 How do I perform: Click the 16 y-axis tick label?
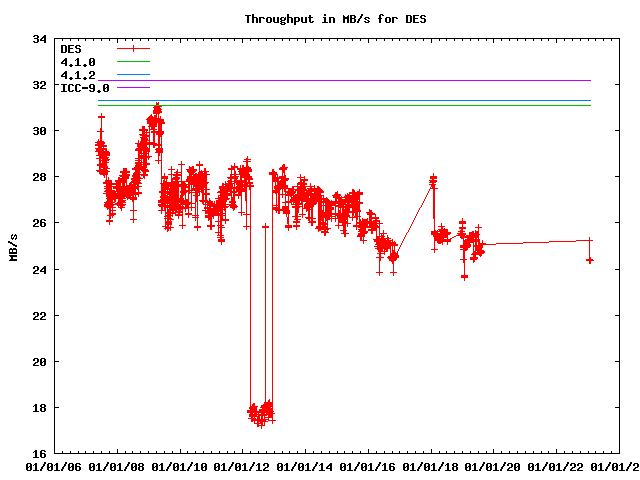click(x=40, y=454)
